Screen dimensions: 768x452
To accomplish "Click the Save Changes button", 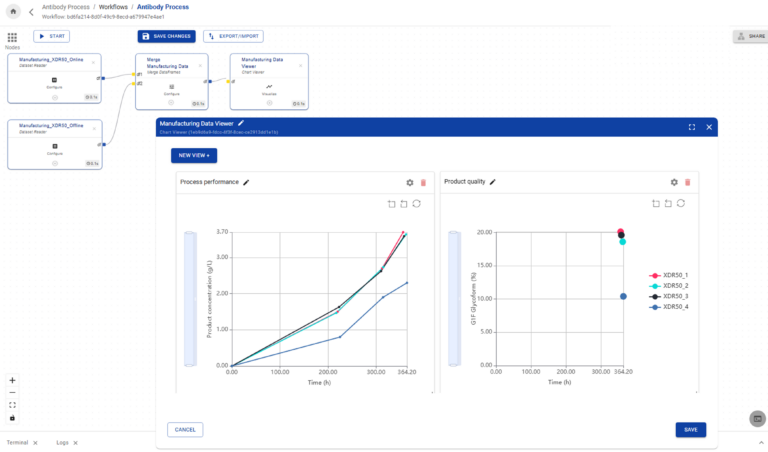I will 167,36.
